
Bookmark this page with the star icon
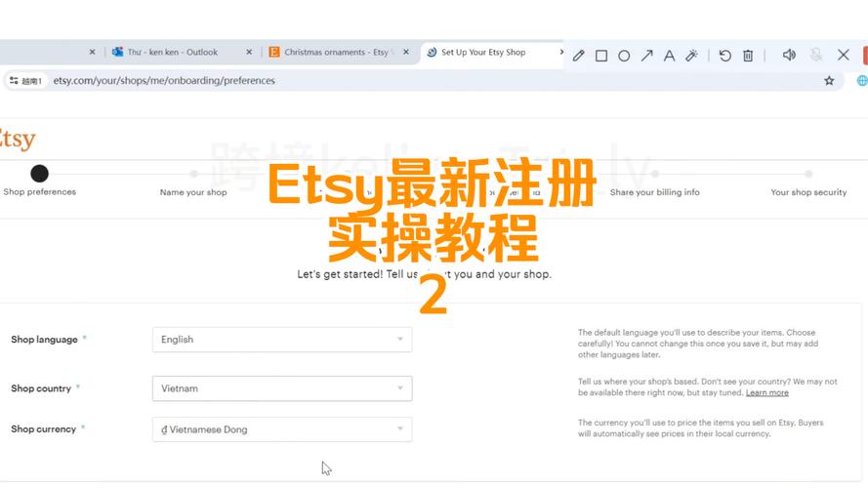pos(829,81)
